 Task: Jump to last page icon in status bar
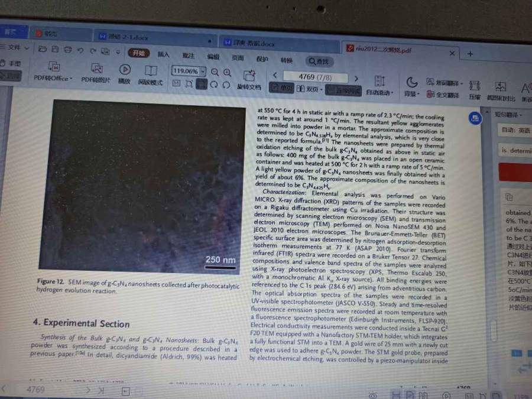tap(100, 391)
